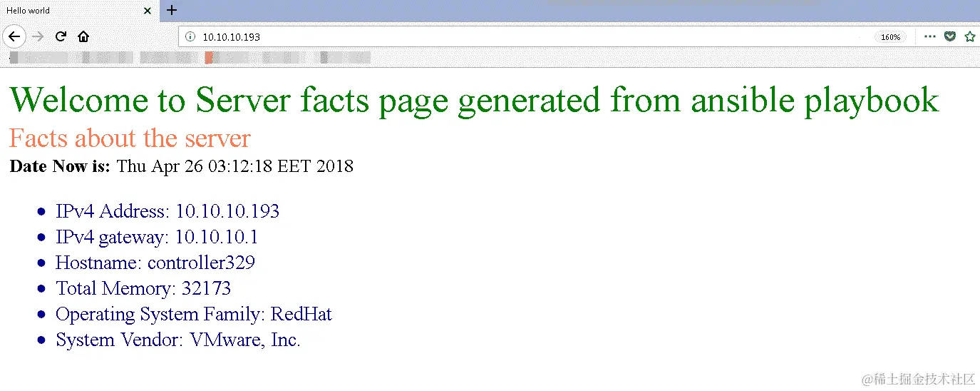Show site information for 10.10.10.193

coord(190,37)
